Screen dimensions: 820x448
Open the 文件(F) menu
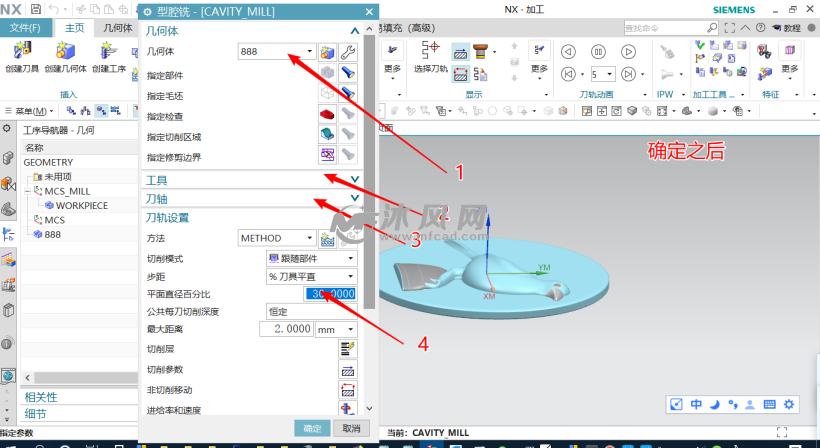[25, 28]
